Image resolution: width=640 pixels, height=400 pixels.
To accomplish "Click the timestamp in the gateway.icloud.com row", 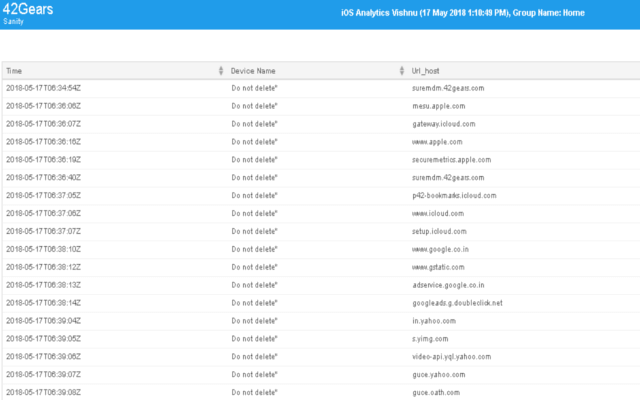I will [43, 124].
